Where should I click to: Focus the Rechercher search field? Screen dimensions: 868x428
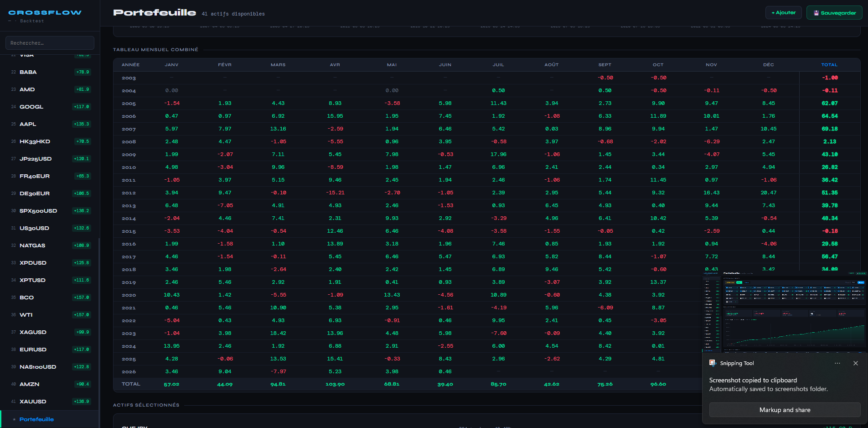pos(50,43)
